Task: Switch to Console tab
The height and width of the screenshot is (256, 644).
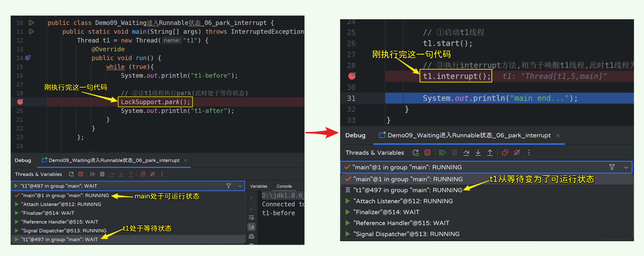Action: coord(284,186)
